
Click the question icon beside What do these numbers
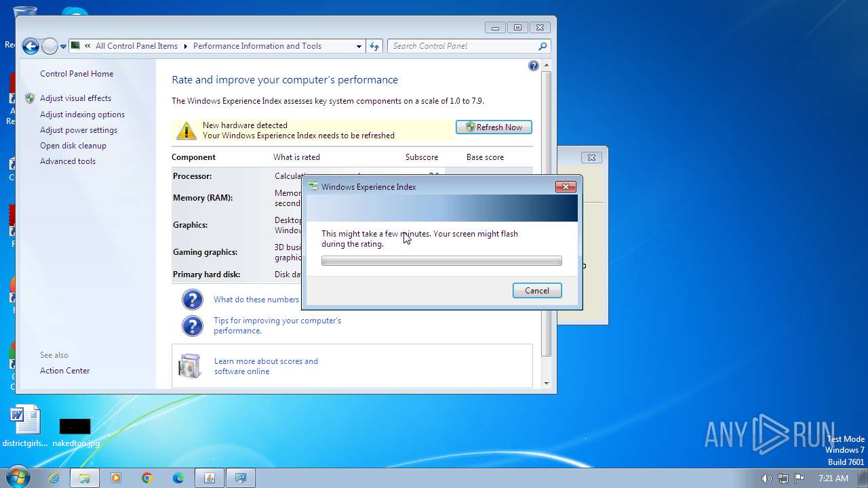coord(193,300)
